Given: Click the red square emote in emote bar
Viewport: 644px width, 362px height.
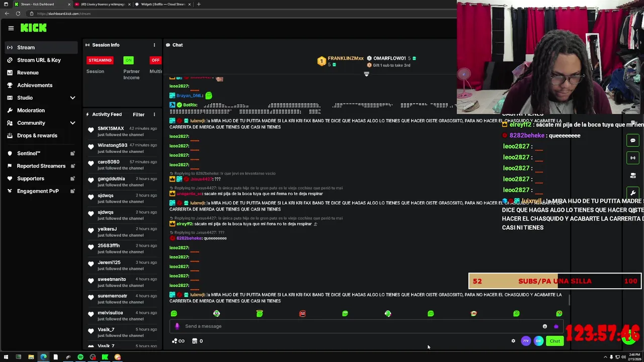Looking at the screenshot, I should tap(302, 313).
